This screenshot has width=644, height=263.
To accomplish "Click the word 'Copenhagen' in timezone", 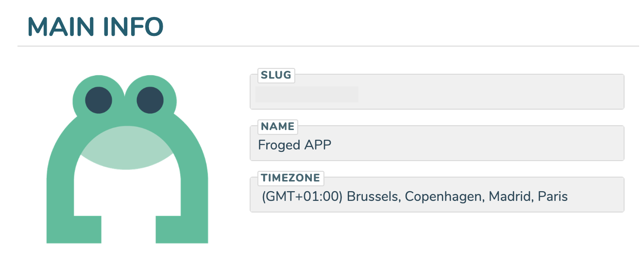I will 444,197.
